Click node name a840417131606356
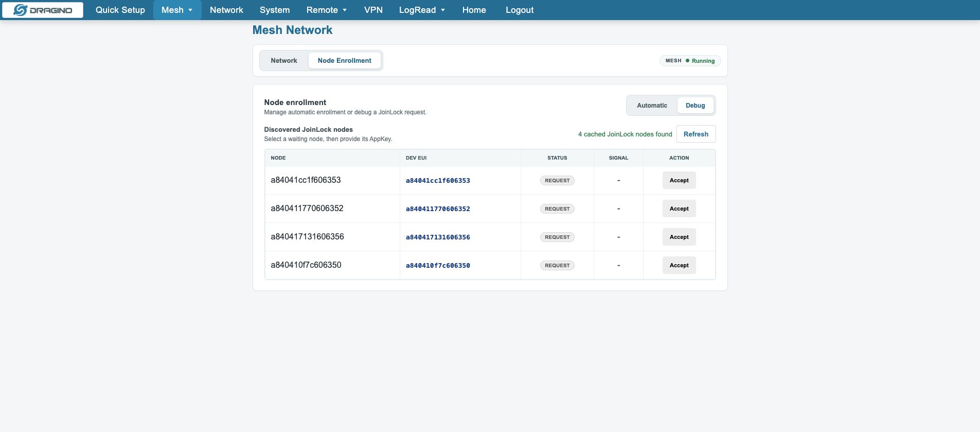The height and width of the screenshot is (432, 980). (x=307, y=237)
